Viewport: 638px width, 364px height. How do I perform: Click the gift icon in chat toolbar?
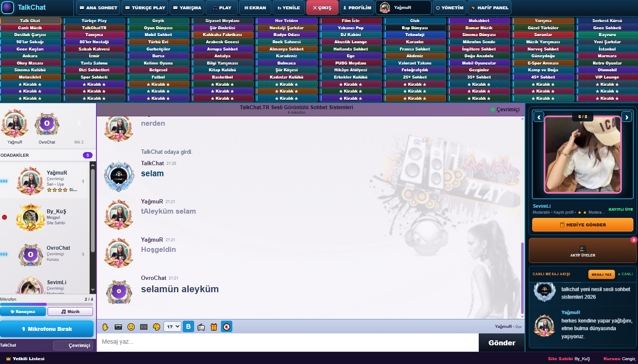(x=214, y=327)
